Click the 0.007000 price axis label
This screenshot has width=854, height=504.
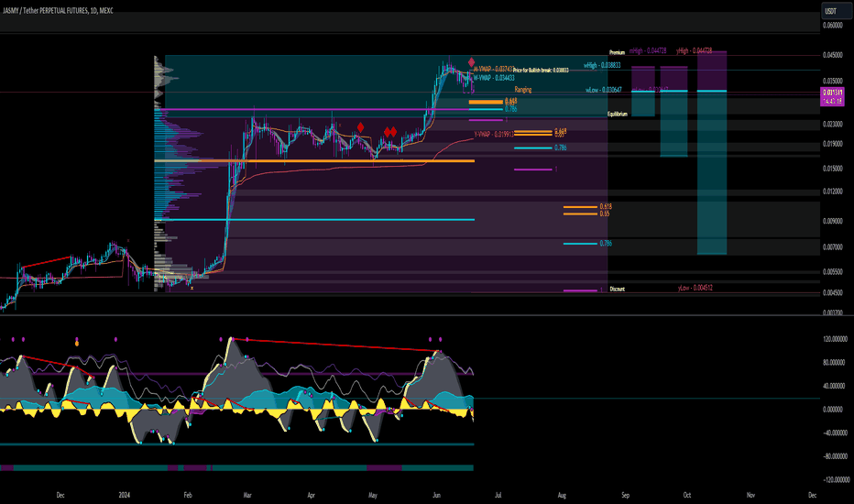click(833, 247)
